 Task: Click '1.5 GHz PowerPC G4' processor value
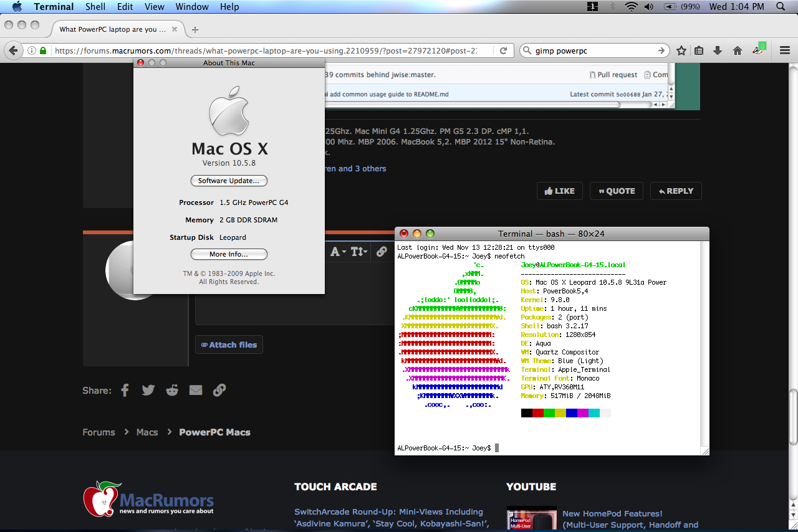(254, 202)
